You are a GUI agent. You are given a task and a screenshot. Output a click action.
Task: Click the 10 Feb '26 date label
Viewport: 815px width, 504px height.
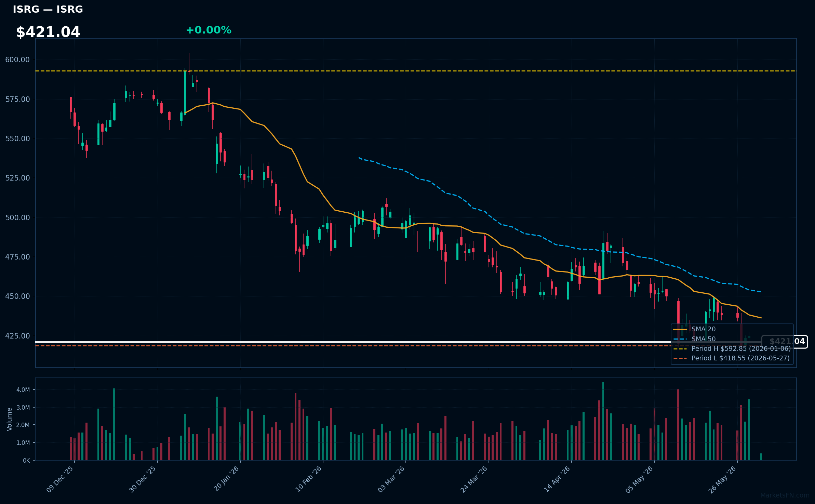[308, 479]
